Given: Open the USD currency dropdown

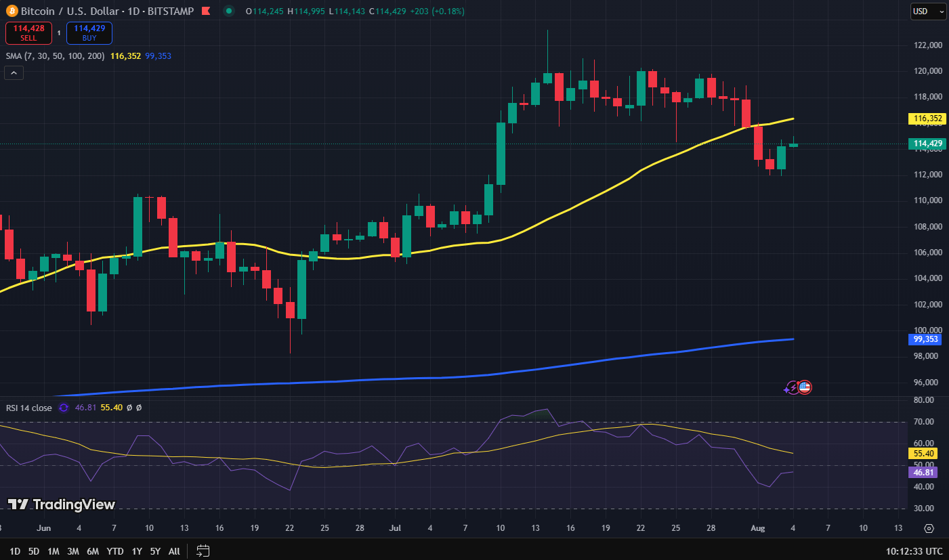Looking at the screenshot, I should (x=927, y=12).
